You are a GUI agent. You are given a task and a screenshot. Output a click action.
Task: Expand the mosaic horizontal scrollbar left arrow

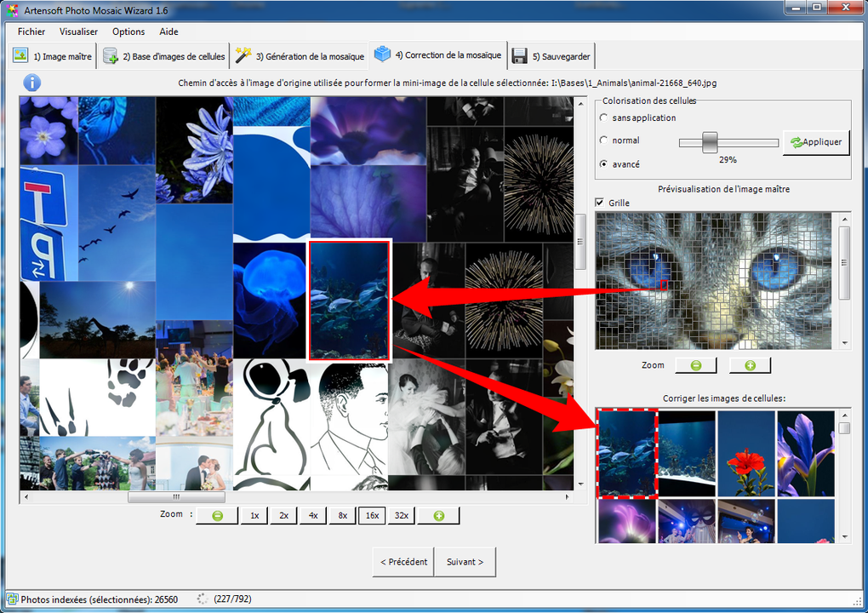click(25, 496)
